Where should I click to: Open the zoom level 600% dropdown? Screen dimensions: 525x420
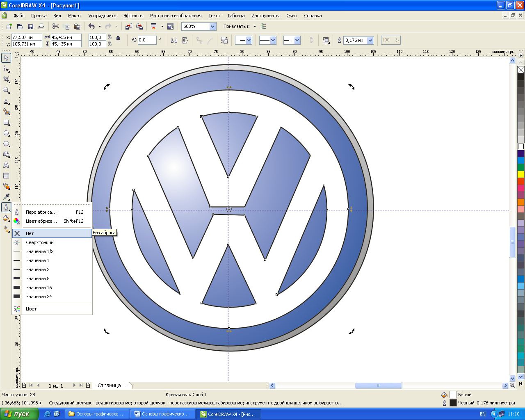(x=212, y=26)
